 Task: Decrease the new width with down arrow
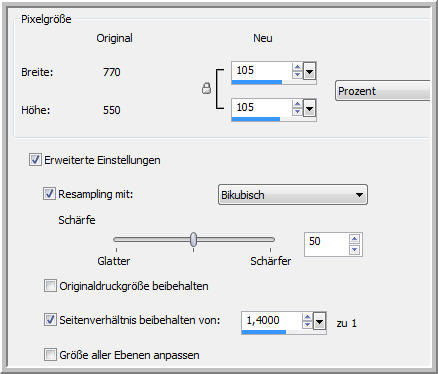coord(297,75)
